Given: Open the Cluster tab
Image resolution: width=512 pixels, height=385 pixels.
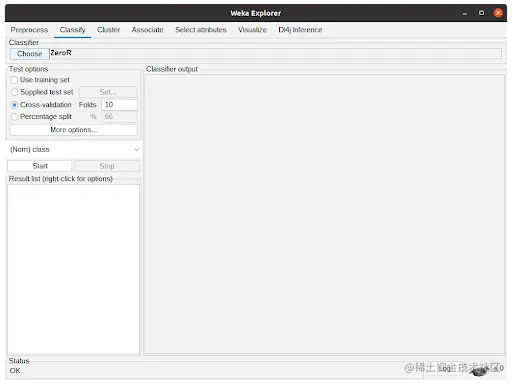Looking at the screenshot, I should pyautogui.click(x=108, y=30).
